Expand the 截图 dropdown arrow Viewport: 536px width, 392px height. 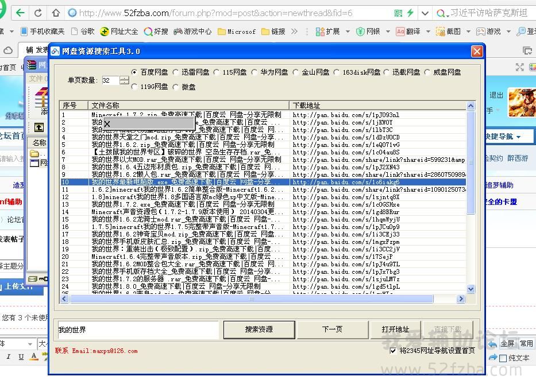coord(468,32)
